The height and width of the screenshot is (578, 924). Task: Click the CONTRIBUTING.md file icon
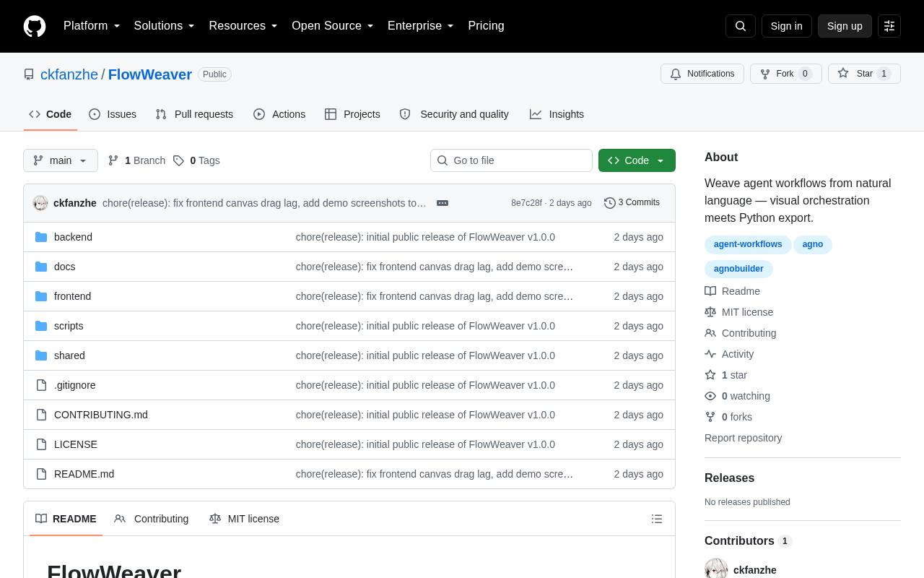[41, 415]
